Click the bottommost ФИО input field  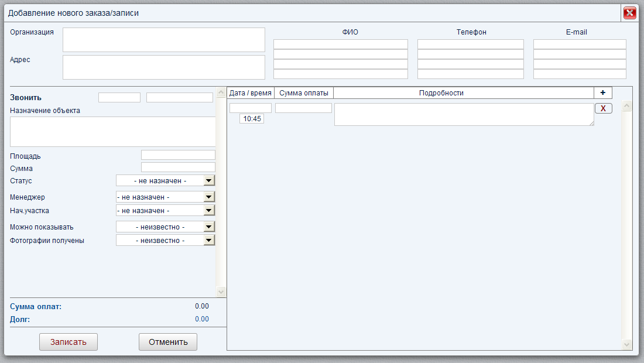[x=341, y=74]
